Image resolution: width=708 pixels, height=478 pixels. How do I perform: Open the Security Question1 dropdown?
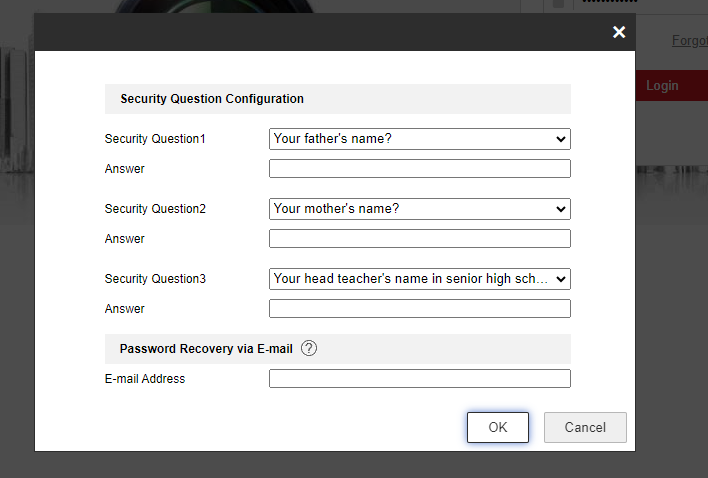click(x=419, y=139)
